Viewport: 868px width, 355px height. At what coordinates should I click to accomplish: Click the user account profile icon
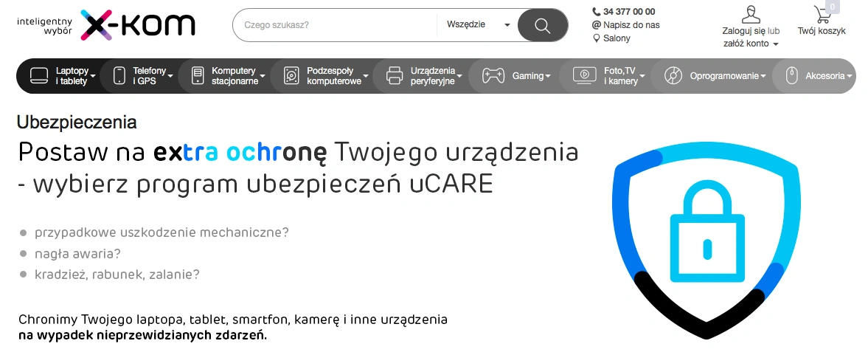click(750, 14)
